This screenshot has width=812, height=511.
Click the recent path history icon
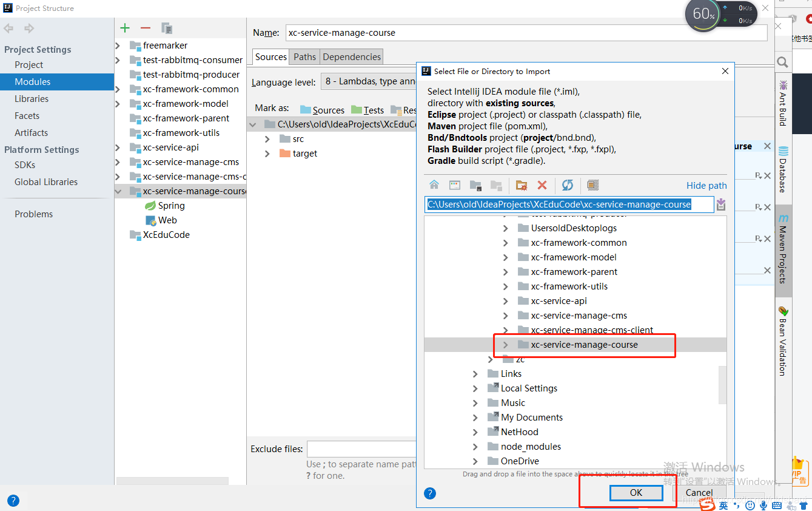(x=721, y=205)
